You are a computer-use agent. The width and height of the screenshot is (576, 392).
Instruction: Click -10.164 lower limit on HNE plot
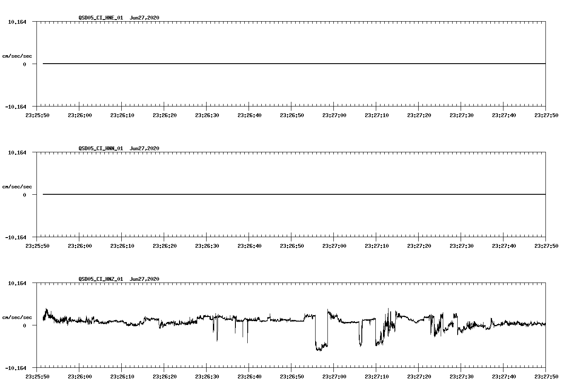(x=15, y=106)
